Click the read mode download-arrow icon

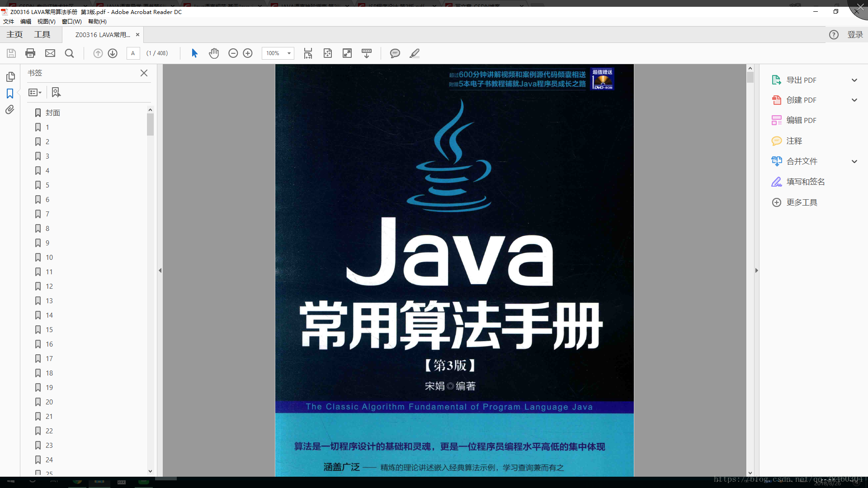(367, 53)
